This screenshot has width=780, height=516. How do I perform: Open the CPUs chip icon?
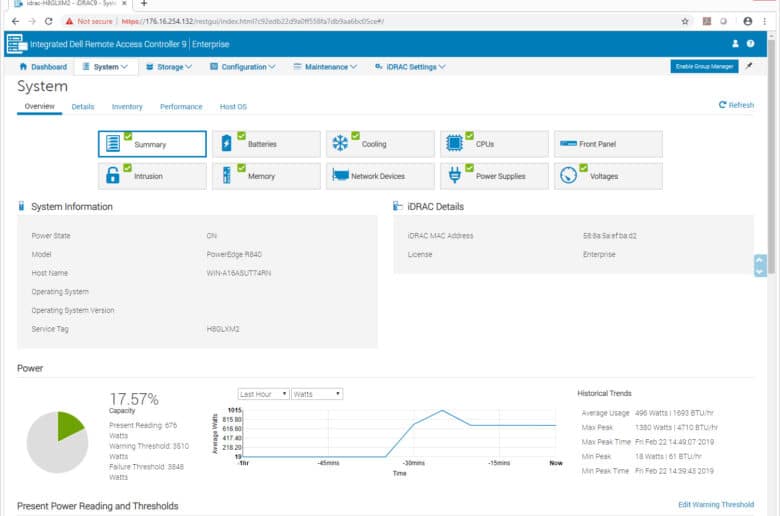click(x=454, y=143)
